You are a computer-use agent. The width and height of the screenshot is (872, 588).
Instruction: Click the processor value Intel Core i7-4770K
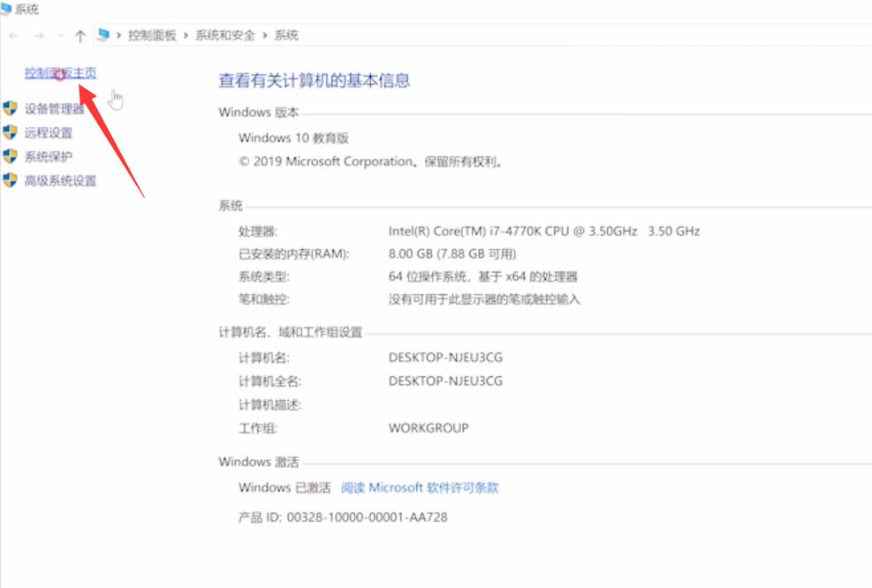point(544,231)
